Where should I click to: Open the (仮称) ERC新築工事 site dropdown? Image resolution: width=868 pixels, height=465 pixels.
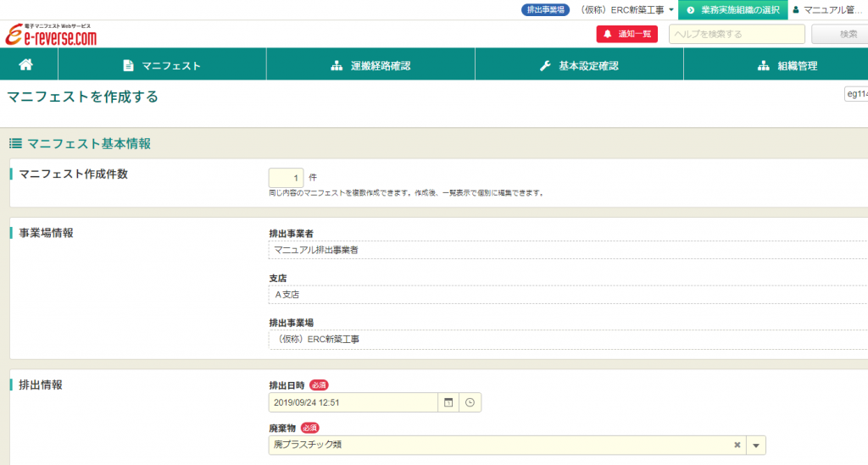[x=626, y=10]
